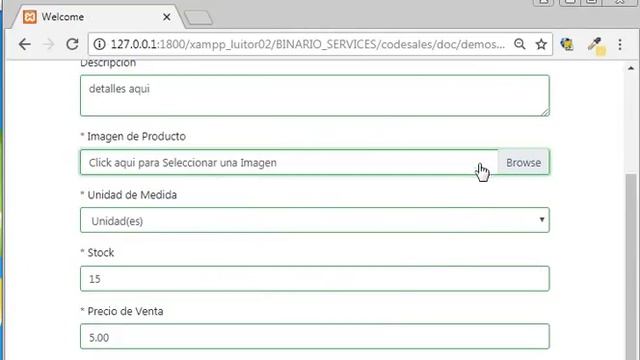Bookmark this page with the star icon
Image resolution: width=640 pixels, height=360 pixels.
(541, 44)
